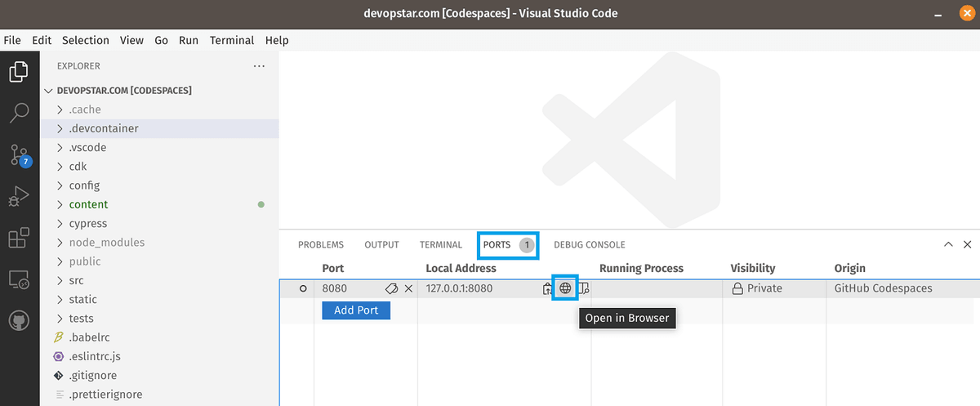Stop forwarding port 8080 with X icon
Image resolution: width=980 pixels, height=406 pixels.
pos(408,288)
